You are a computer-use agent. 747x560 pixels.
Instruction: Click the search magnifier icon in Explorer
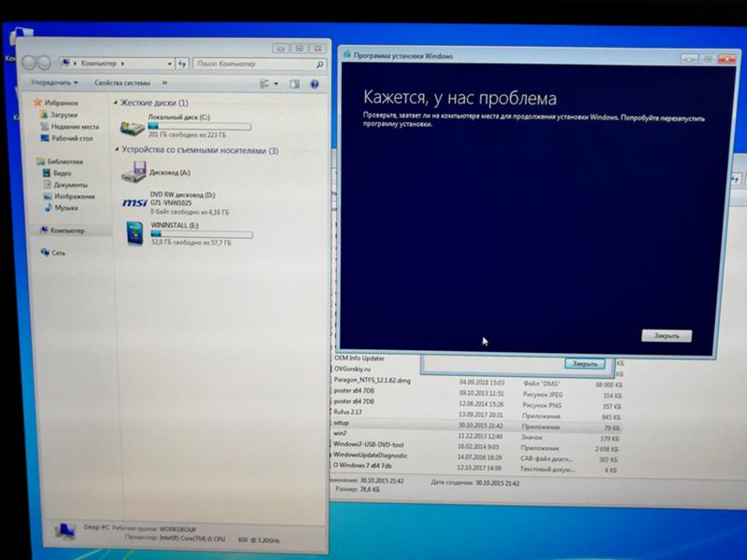click(x=319, y=64)
